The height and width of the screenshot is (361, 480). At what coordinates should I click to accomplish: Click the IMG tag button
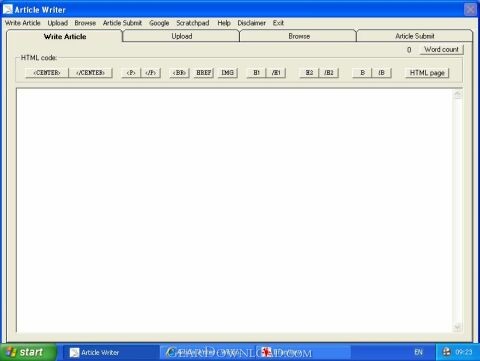coord(228,73)
